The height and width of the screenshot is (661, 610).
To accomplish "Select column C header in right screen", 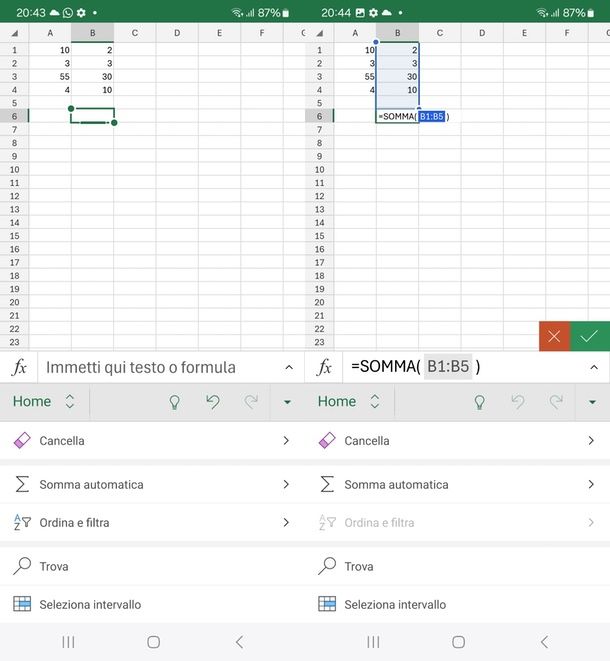I will [440, 33].
